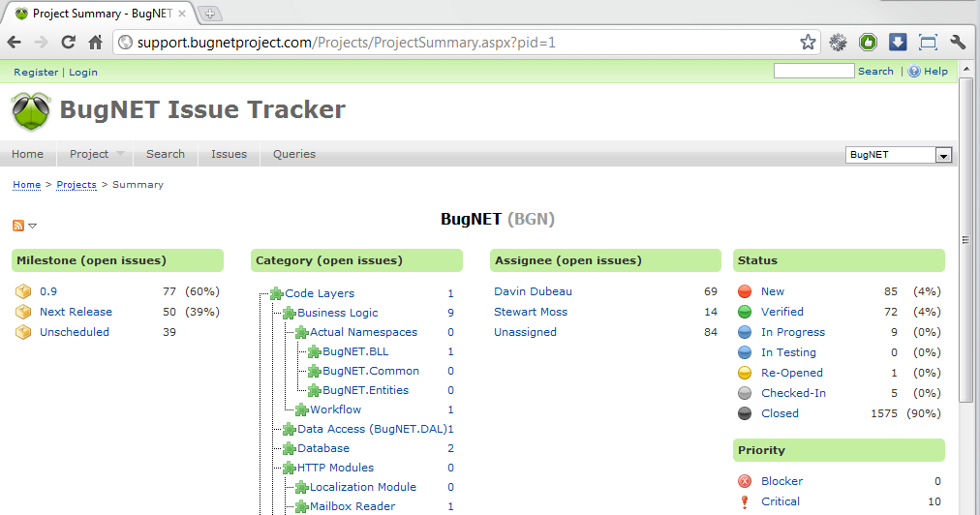Image resolution: width=980 pixels, height=515 pixels.
Task: Click the Register link
Action: 36,72
